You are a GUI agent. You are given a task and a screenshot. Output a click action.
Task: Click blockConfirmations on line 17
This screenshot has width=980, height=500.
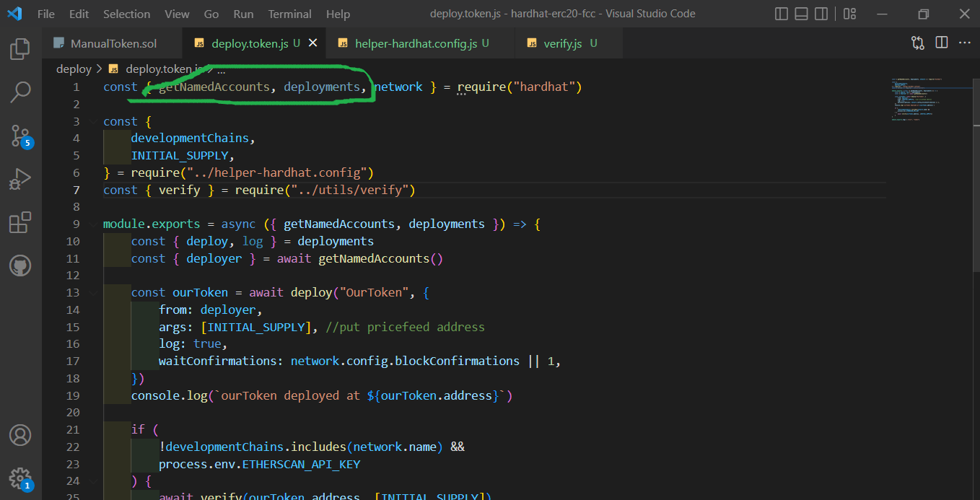pyautogui.click(x=458, y=361)
